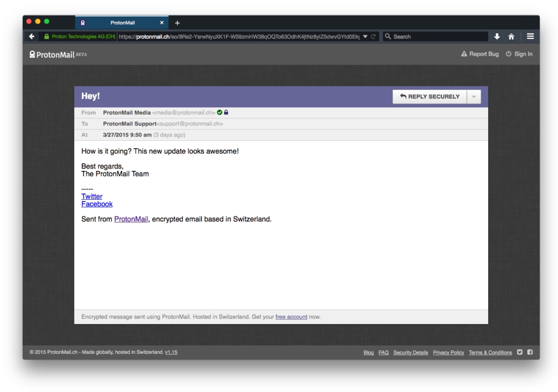Maximize window with green button
The image size is (558, 392).
point(46,21)
